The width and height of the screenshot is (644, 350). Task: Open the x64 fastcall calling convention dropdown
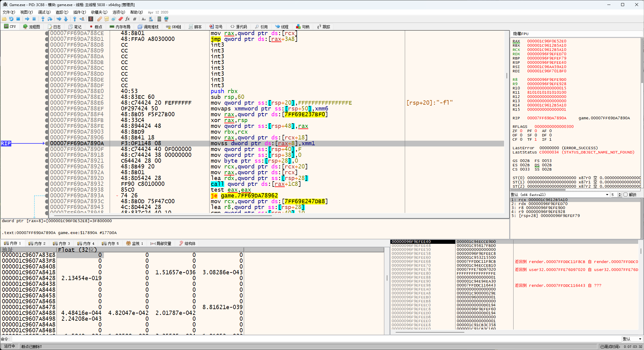[607, 195]
